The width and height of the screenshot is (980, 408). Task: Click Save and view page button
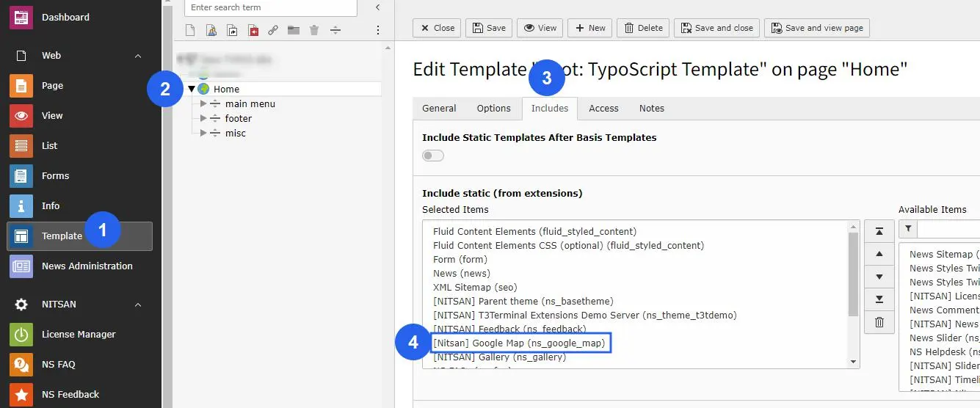click(816, 28)
